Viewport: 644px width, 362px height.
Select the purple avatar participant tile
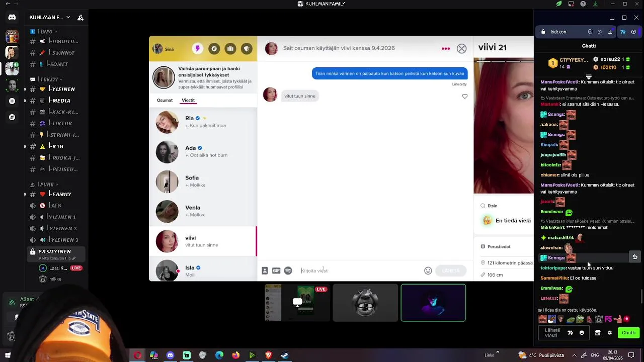[433, 303]
